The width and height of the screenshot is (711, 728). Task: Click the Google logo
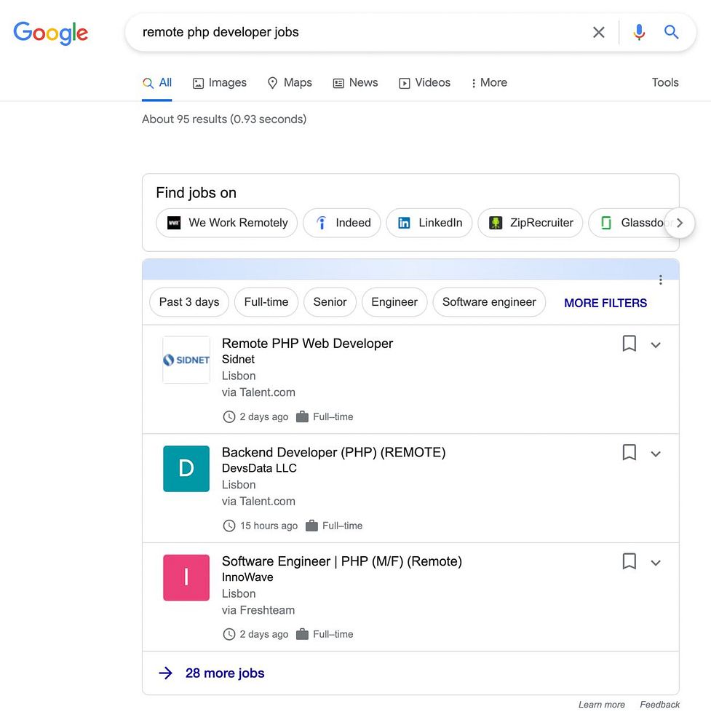(x=51, y=33)
